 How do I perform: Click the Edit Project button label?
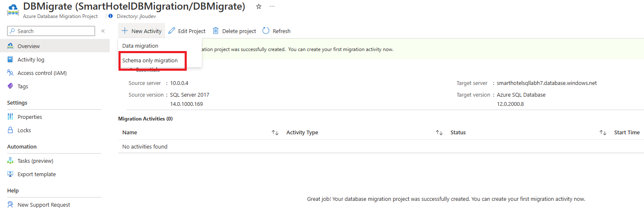coord(192,31)
